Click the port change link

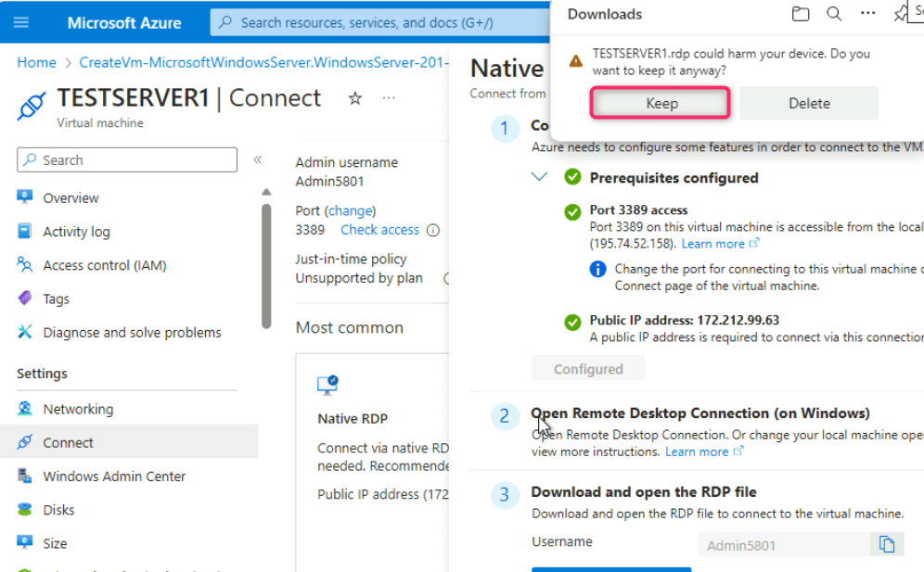pos(351,210)
